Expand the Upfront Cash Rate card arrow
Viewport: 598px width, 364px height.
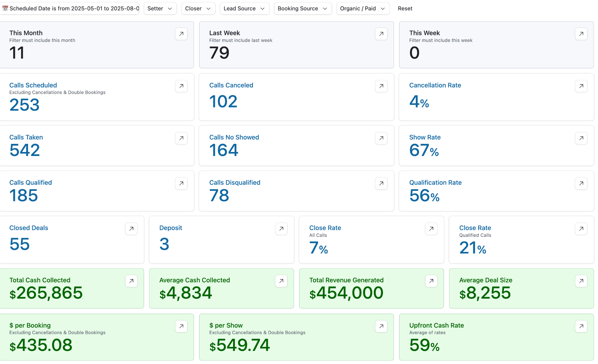581,326
